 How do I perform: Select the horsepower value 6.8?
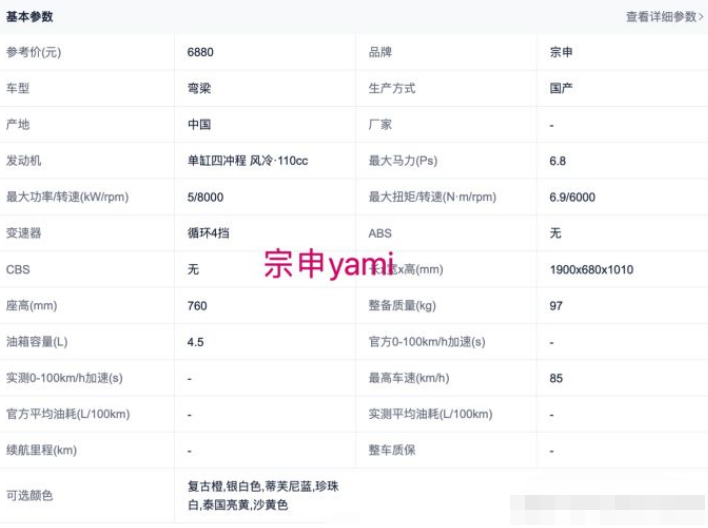[x=558, y=161]
